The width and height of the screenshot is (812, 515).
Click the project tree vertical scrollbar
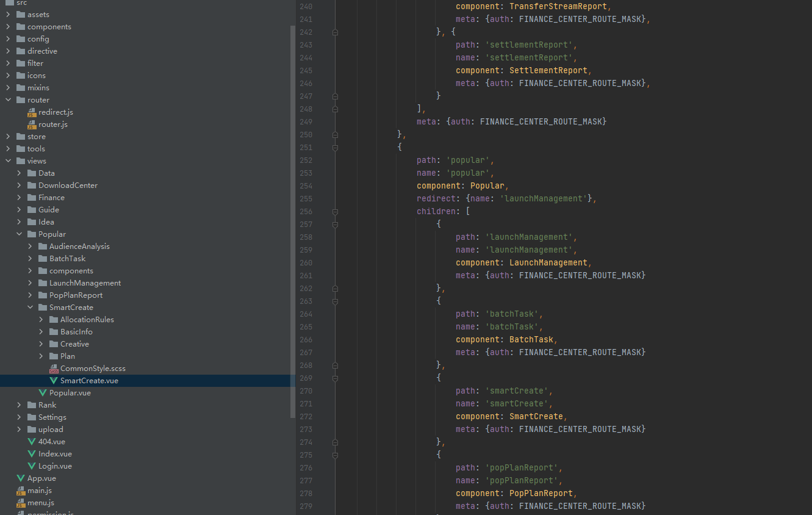(293, 221)
